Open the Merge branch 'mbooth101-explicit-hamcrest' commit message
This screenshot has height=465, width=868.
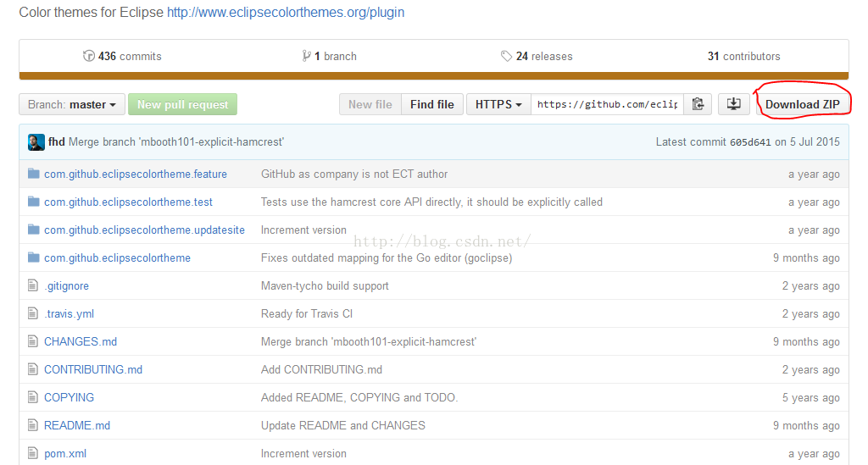point(176,142)
